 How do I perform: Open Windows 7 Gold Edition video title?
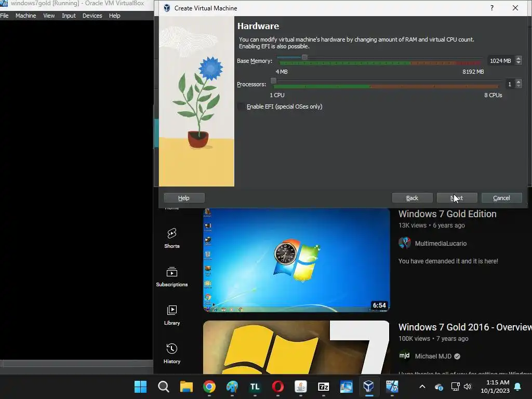[x=447, y=214]
